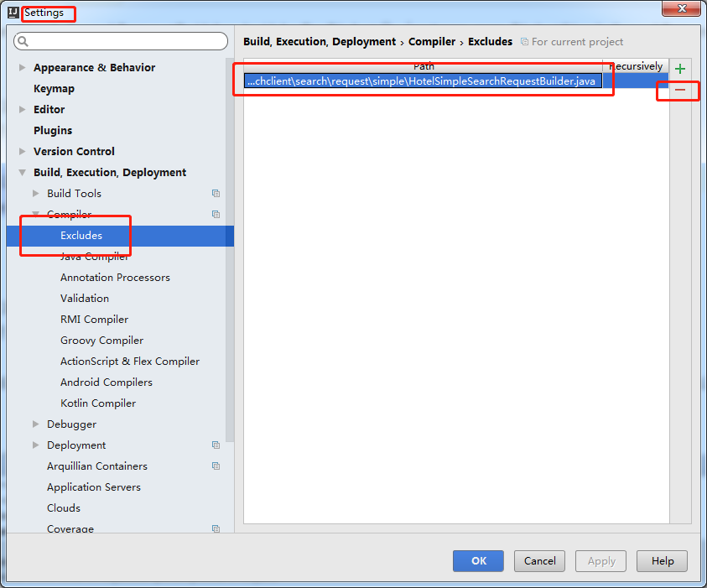
Task: Add a new exclude path with the plus icon
Action: (680, 68)
